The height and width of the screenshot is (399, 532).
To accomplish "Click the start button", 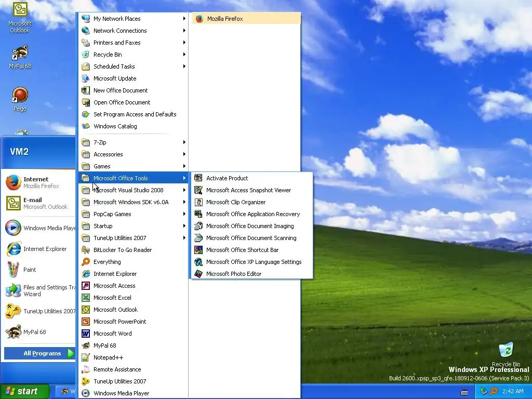I will tap(24, 391).
